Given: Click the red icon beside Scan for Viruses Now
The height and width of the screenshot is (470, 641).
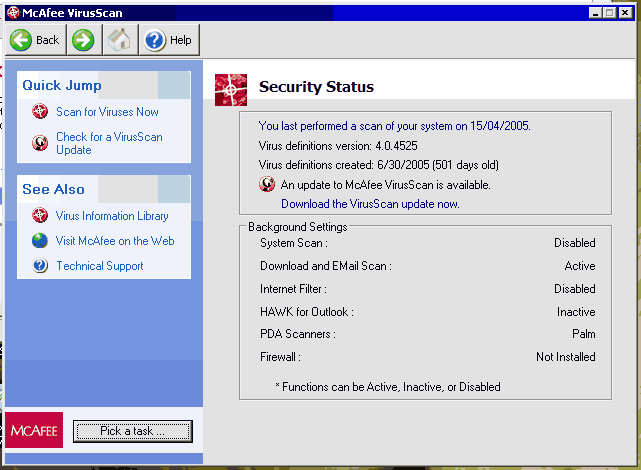Looking at the screenshot, I should pyautogui.click(x=40, y=112).
